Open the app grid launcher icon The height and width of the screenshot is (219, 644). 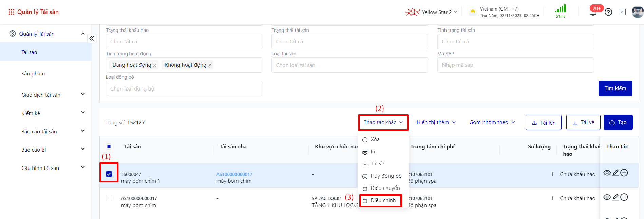pos(12,12)
